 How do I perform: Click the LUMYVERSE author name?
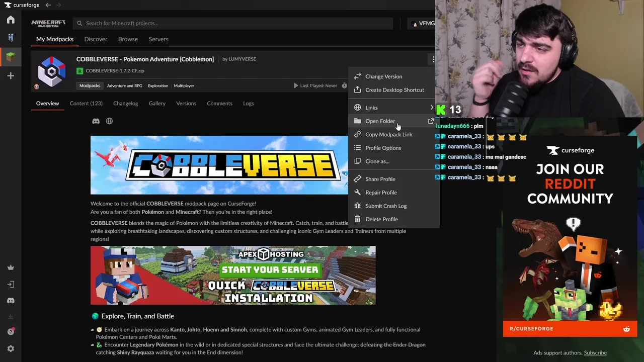tap(242, 59)
